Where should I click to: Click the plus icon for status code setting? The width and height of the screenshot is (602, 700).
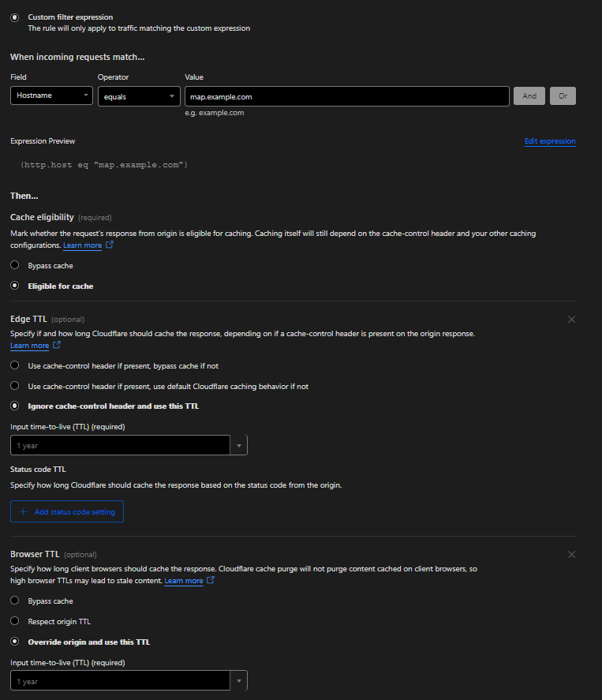(23, 511)
